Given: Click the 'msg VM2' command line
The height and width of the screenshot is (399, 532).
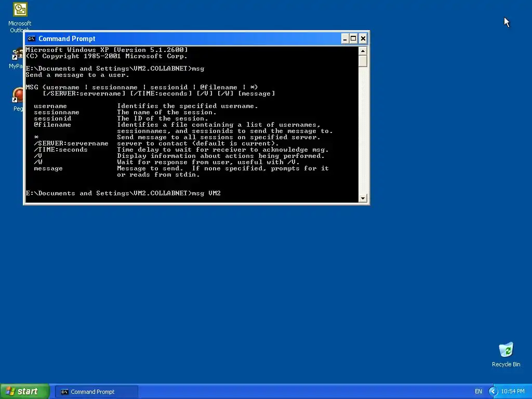Looking at the screenshot, I should pos(123,193).
